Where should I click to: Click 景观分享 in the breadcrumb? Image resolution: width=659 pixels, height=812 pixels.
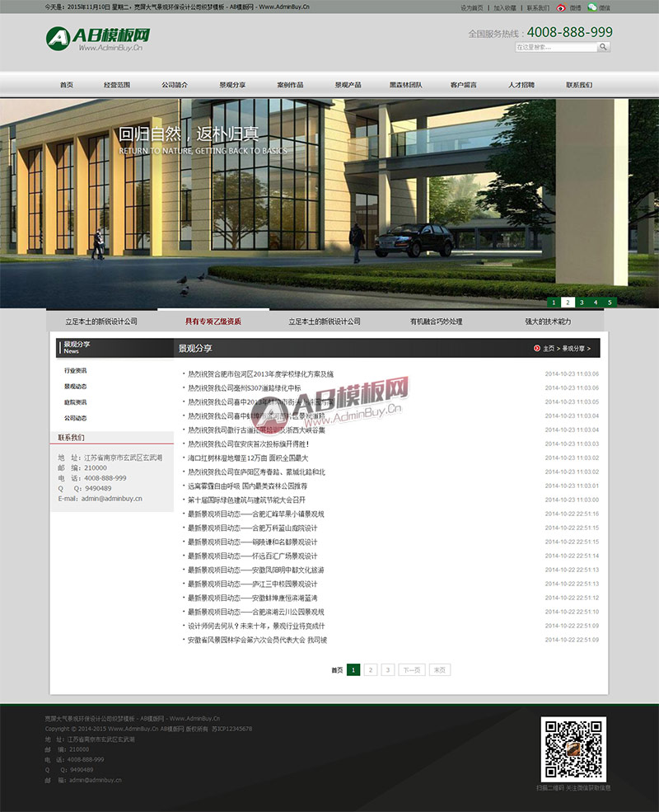point(573,349)
